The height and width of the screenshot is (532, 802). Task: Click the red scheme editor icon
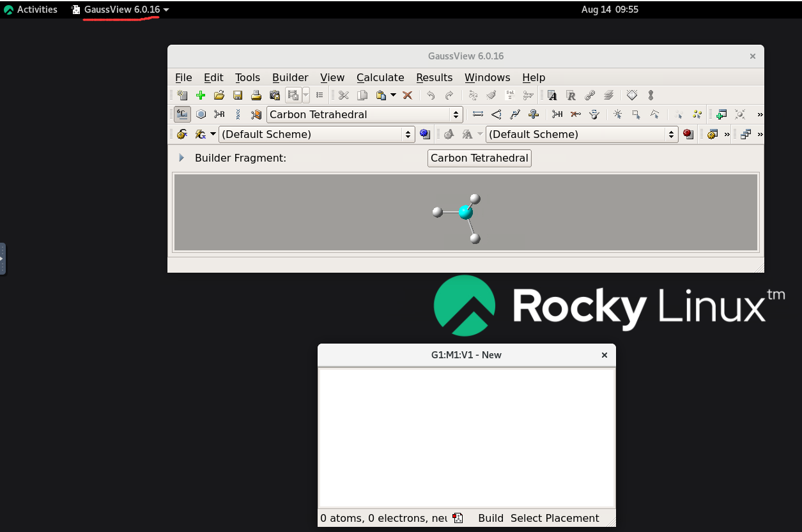point(688,134)
